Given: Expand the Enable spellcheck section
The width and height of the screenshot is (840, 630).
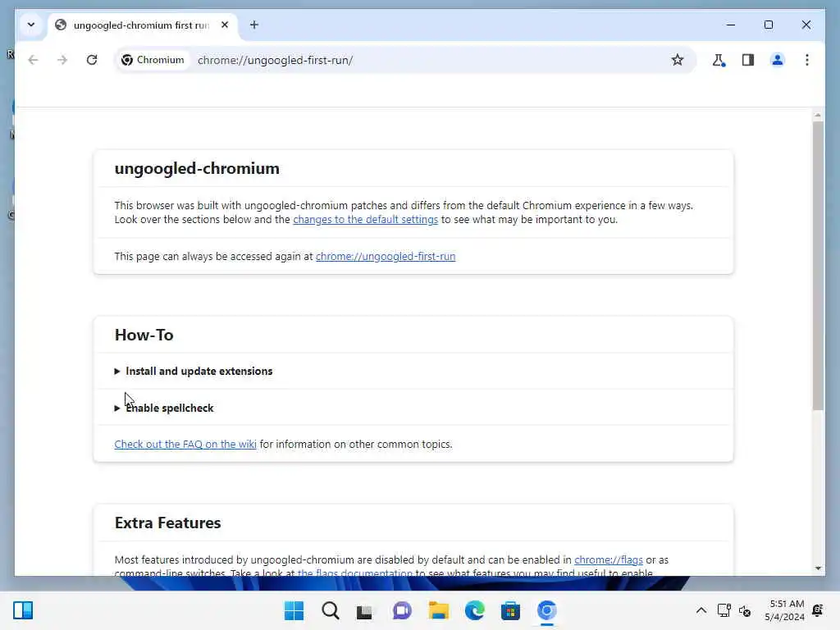Looking at the screenshot, I should [x=164, y=409].
